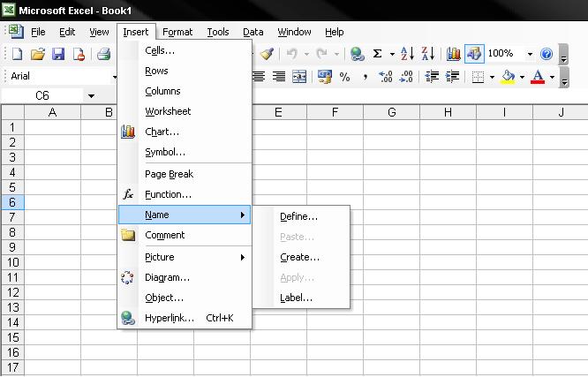Click the Borders icon
The height and width of the screenshot is (377, 588).
pyautogui.click(x=478, y=77)
